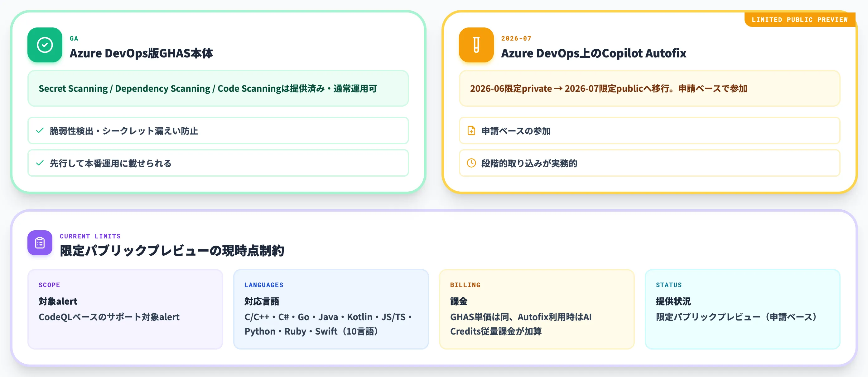
Task: Click the Azure DevOps版GHAS本体 heading
Action: point(141,53)
